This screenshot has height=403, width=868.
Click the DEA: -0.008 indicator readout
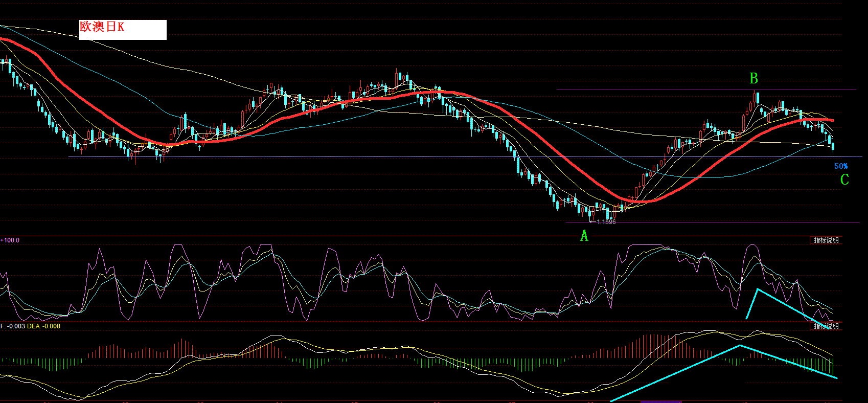point(43,326)
